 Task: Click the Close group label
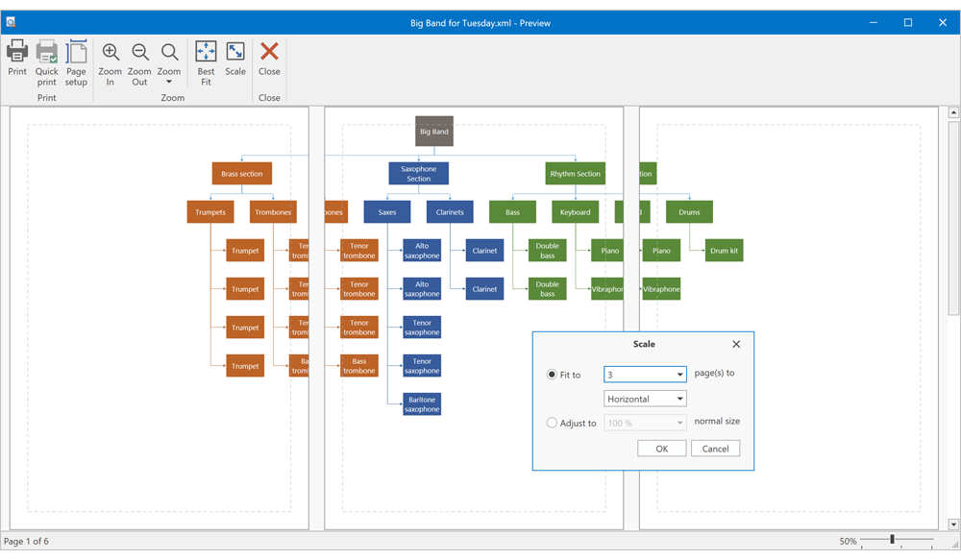268,97
